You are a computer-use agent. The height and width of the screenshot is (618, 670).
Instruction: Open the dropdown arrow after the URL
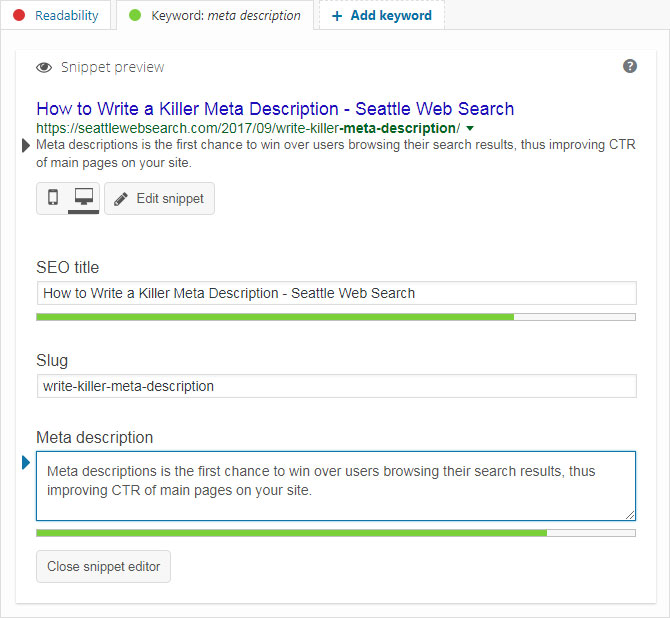point(470,128)
